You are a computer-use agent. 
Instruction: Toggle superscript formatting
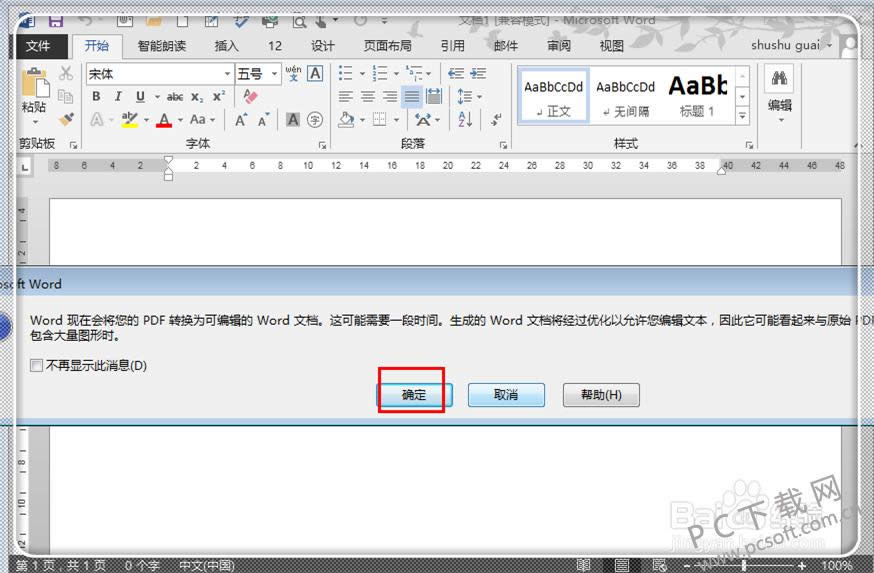click(219, 96)
